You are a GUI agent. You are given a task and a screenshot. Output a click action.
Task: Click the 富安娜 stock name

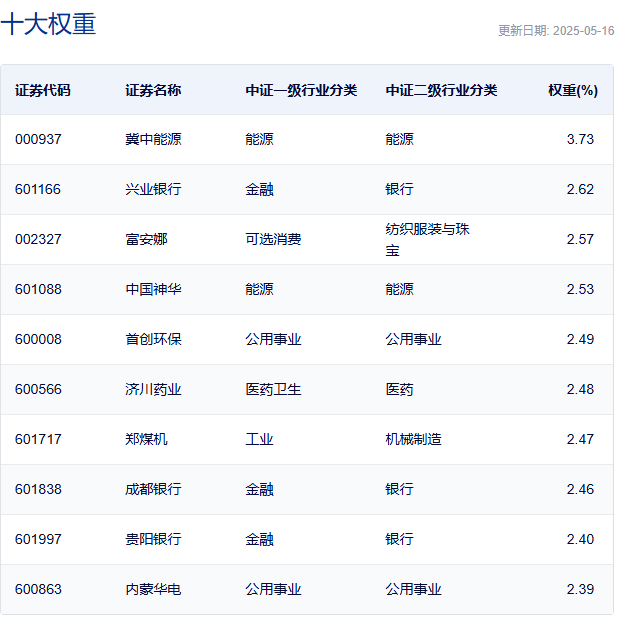146,239
